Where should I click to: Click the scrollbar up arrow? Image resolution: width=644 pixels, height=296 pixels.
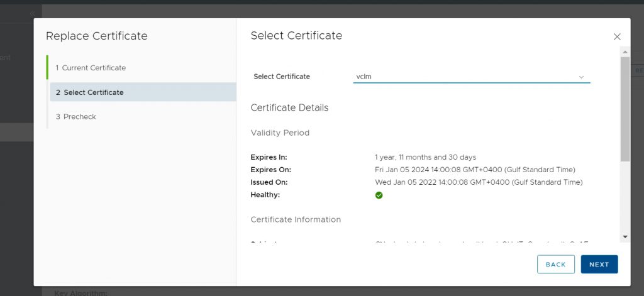point(625,52)
